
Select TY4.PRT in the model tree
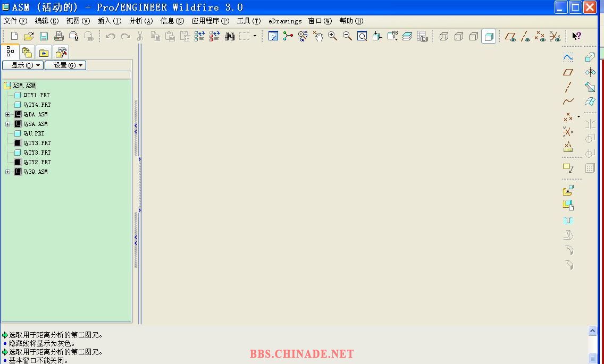point(37,105)
